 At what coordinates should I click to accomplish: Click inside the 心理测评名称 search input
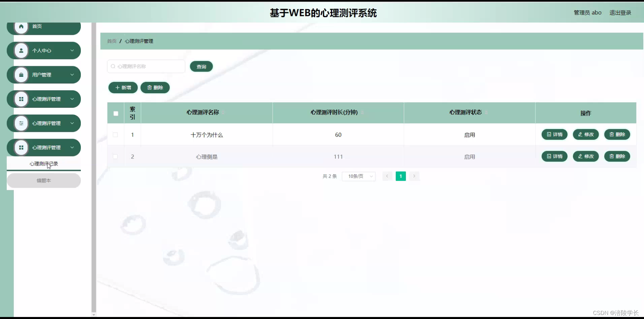point(148,66)
